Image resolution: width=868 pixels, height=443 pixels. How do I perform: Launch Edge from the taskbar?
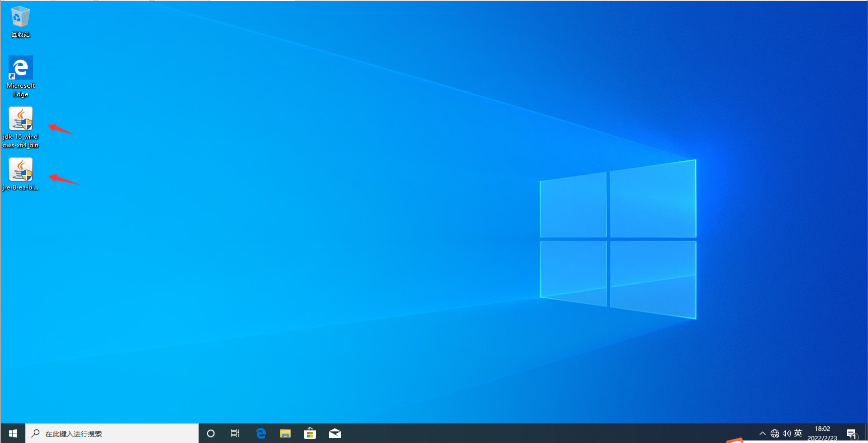(261, 433)
